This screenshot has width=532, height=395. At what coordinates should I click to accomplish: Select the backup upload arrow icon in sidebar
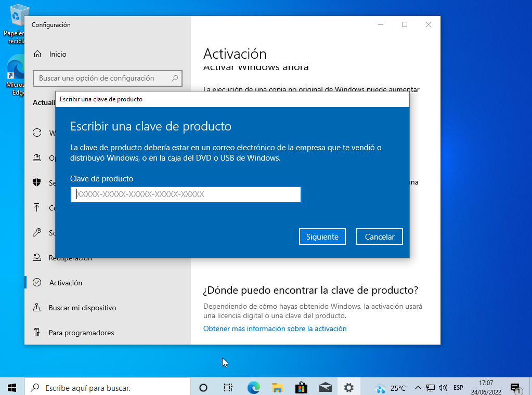tap(37, 207)
